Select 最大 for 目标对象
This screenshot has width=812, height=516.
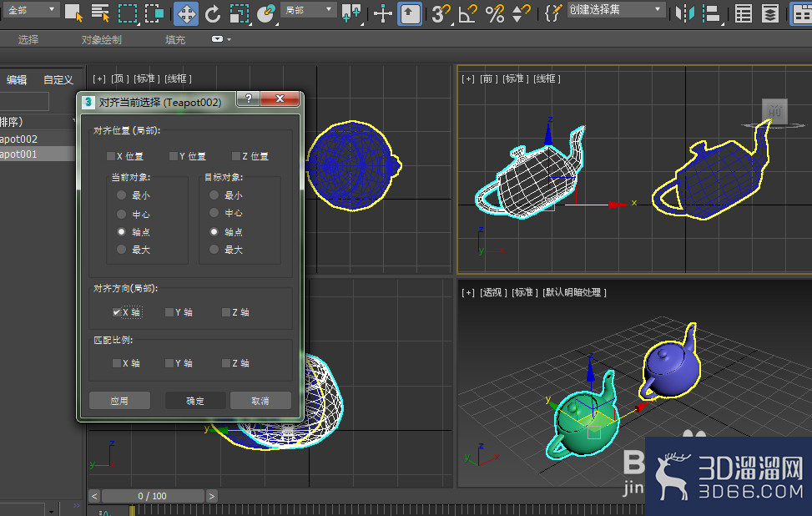click(214, 249)
